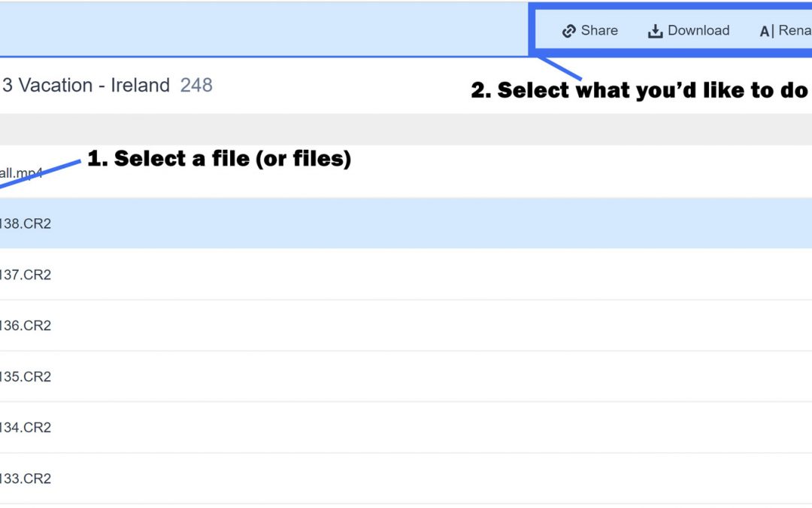Image resolution: width=812 pixels, height=508 pixels.
Task: Select the 133.CR2 file
Action: click(26, 479)
